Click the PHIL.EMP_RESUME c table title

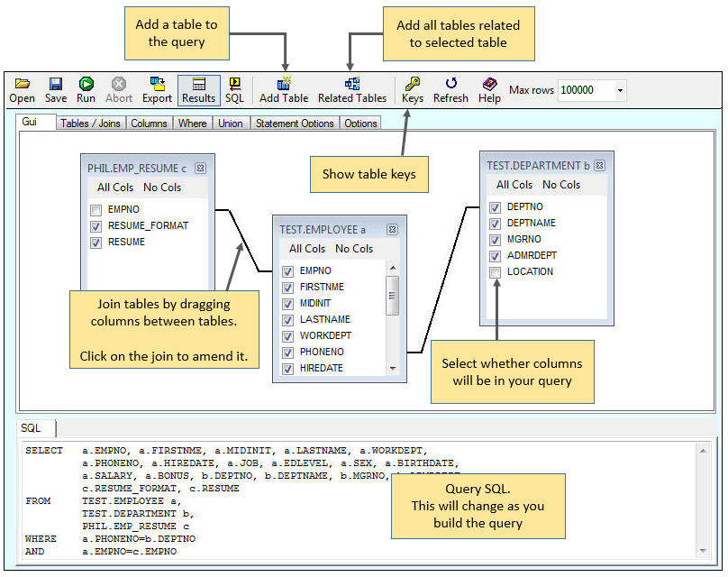tap(137, 169)
